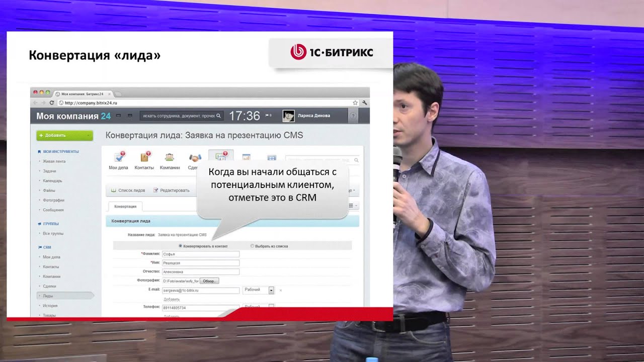Open the Конвертация tab
Viewport: 644px width, 362px height.
coord(125,207)
